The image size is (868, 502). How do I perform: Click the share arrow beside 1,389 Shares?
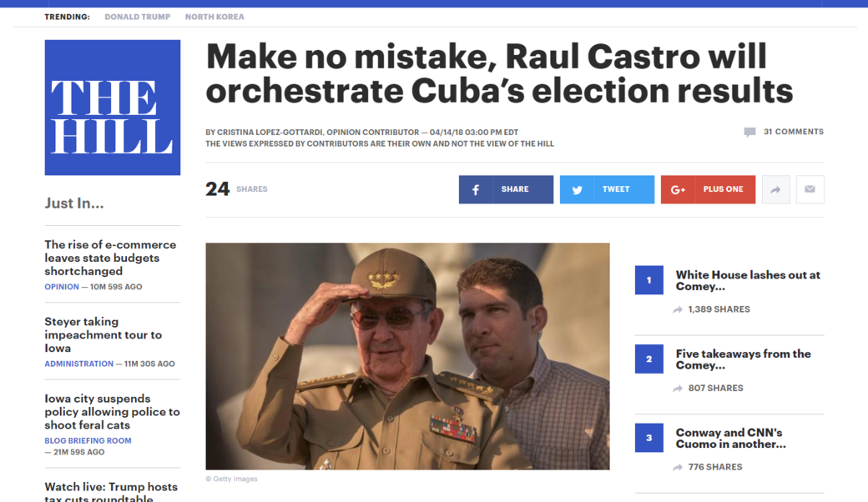[x=678, y=309]
